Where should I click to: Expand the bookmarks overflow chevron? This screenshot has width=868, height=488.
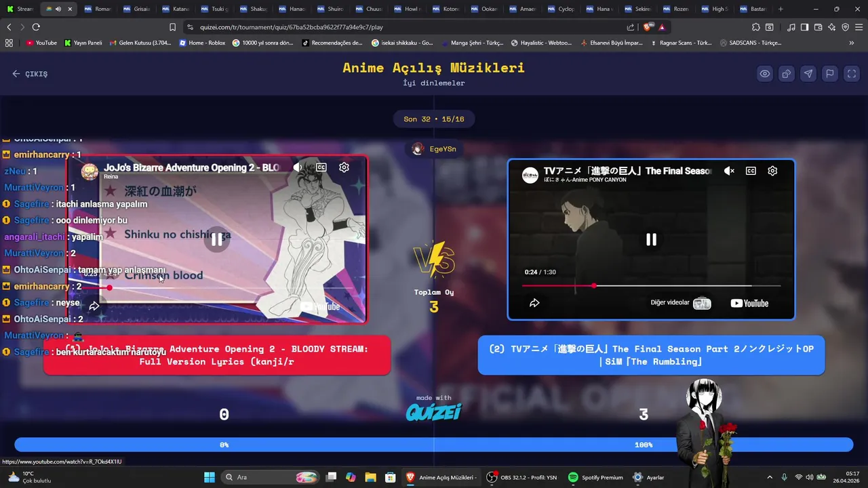pyautogui.click(x=852, y=43)
